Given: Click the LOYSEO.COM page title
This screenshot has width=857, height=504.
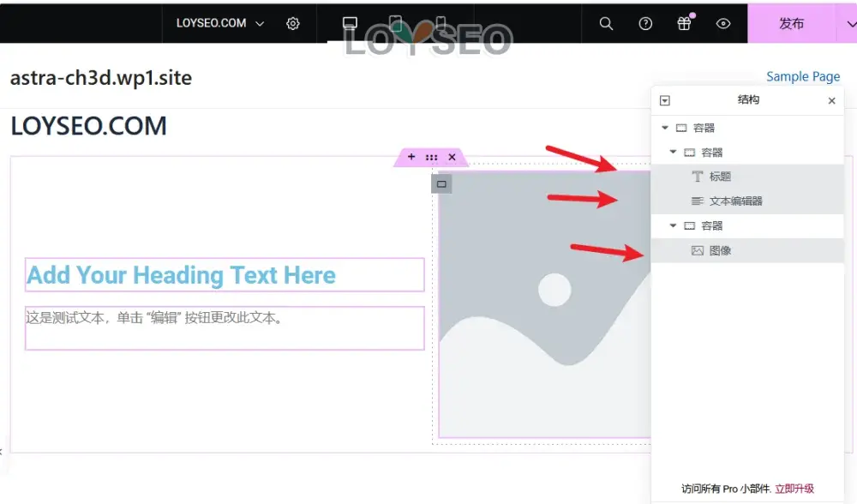Looking at the screenshot, I should tap(88, 126).
